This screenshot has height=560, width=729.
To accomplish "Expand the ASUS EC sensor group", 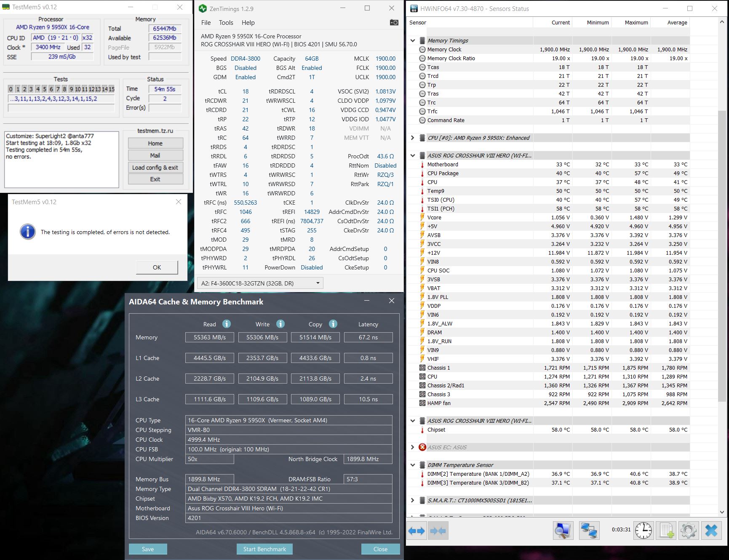I will (x=413, y=447).
